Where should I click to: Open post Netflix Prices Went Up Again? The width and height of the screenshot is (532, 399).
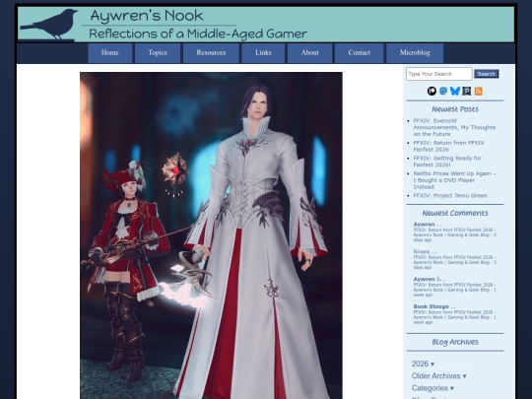pos(454,180)
